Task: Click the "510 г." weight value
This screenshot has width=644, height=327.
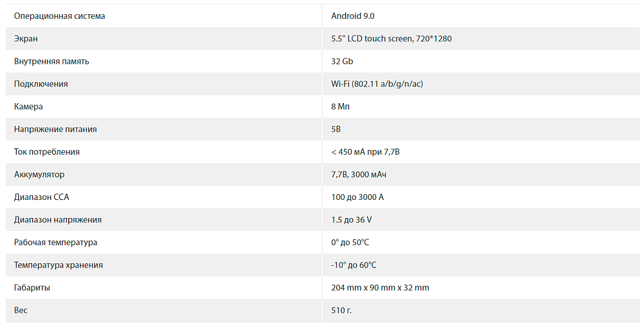Action: tap(341, 310)
